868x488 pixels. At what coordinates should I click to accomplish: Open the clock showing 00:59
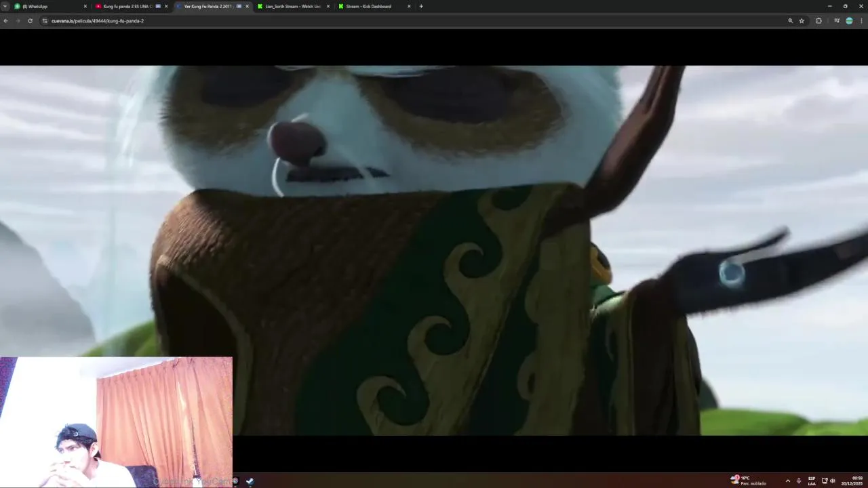(852, 481)
